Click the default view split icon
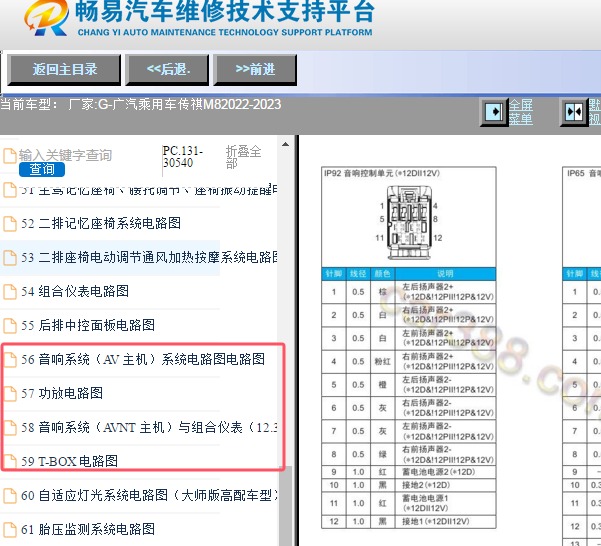Image resolution: width=601 pixels, height=546 pixels. click(x=574, y=112)
